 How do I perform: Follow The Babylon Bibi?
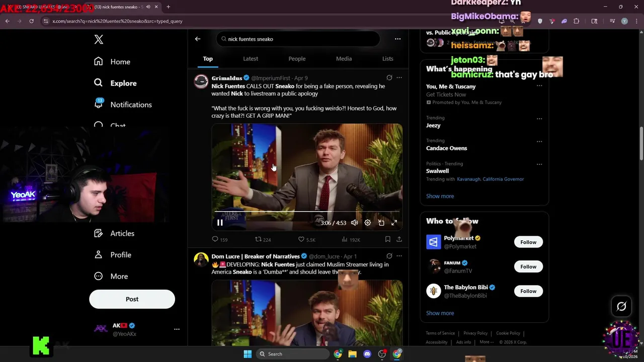[x=528, y=291]
